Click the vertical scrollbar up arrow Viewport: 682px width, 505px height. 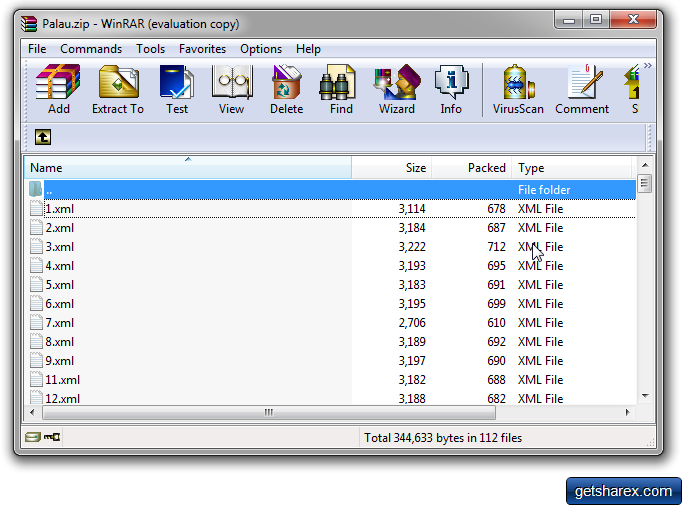[645, 165]
